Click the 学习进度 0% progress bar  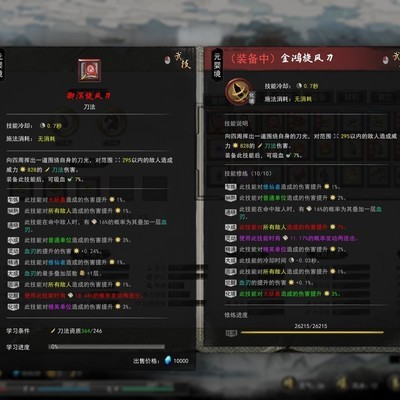(x=106, y=347)
